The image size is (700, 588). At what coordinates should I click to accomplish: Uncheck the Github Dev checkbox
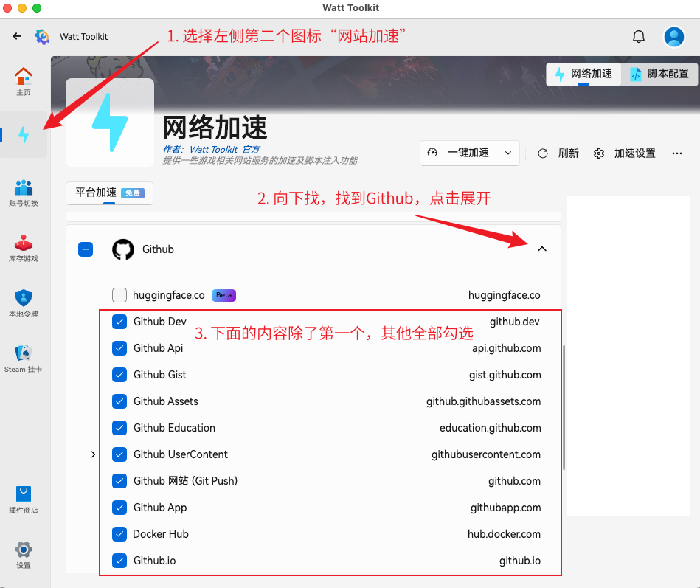point(119,322)
